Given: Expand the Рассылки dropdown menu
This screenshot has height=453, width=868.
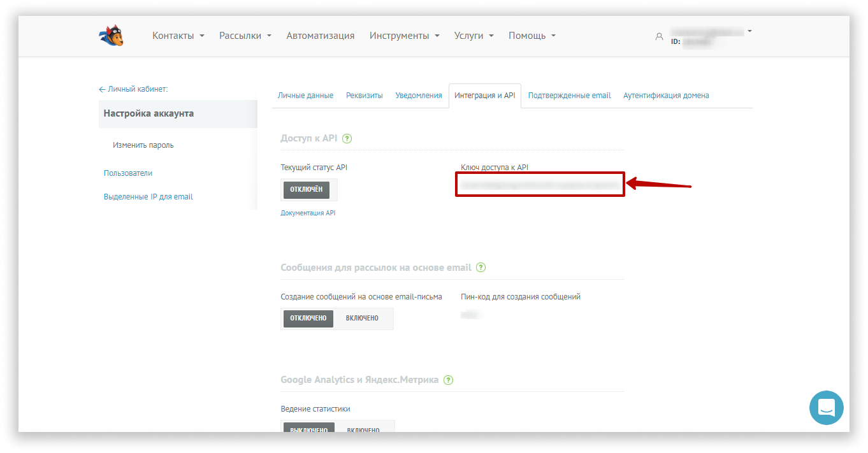Looking at the screenshot, I should click(x=245, y=36).
